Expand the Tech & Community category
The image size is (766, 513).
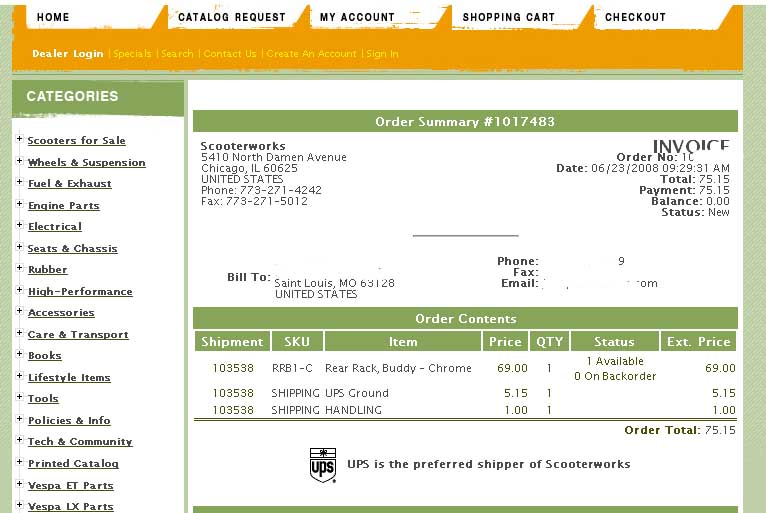[x=19, y=440]
